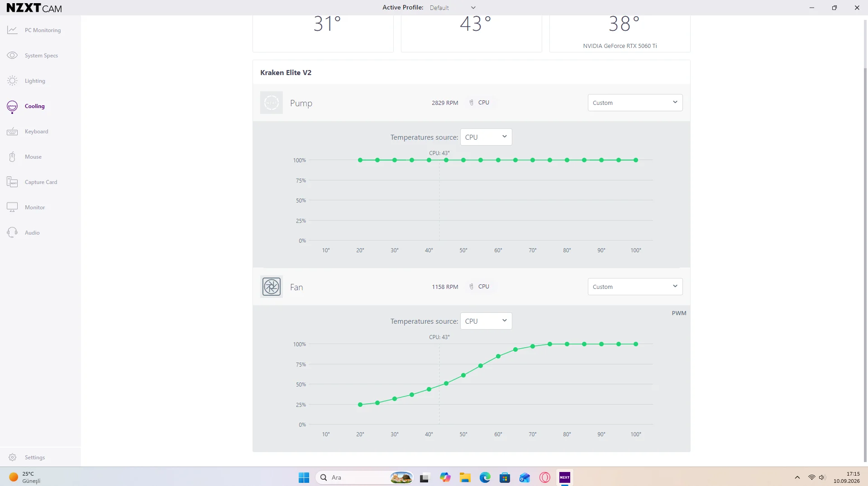Open the Mouse section icon

click(12, 156)
